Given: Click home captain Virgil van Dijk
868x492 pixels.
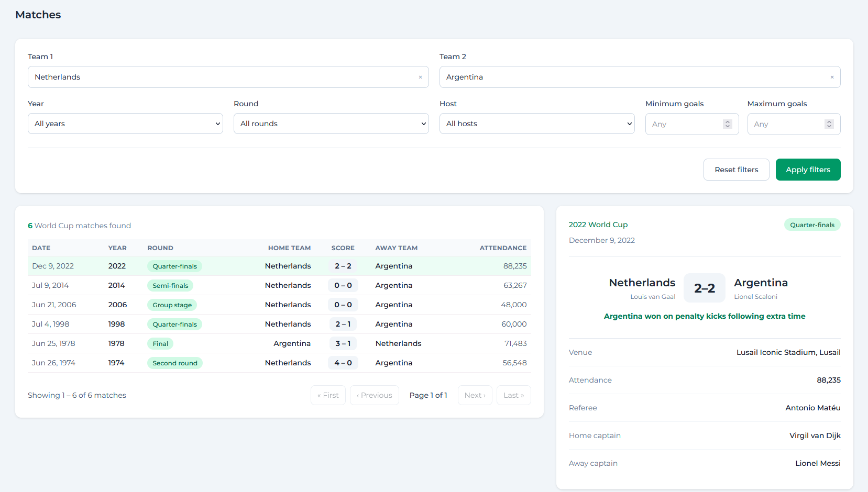Looking at the screenshot, I should [x=815, y=435].
